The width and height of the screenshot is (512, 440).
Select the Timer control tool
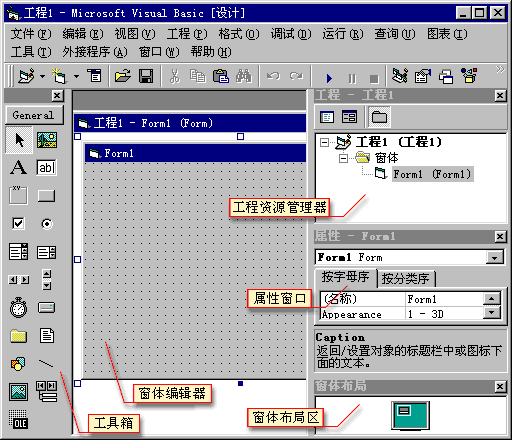[18, 307]
